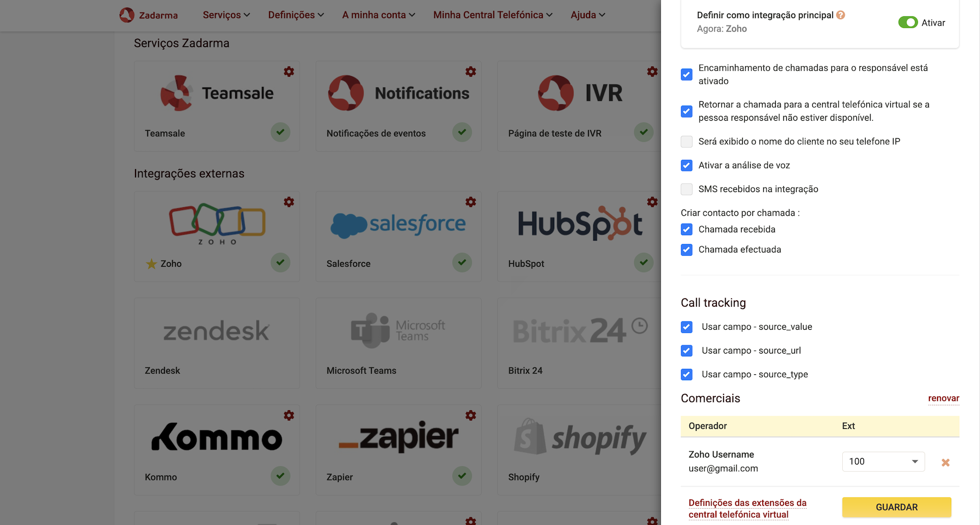Click green checkmark on Teamsale card
Viewport: 980px width, 525px height.
click(280, 132)
